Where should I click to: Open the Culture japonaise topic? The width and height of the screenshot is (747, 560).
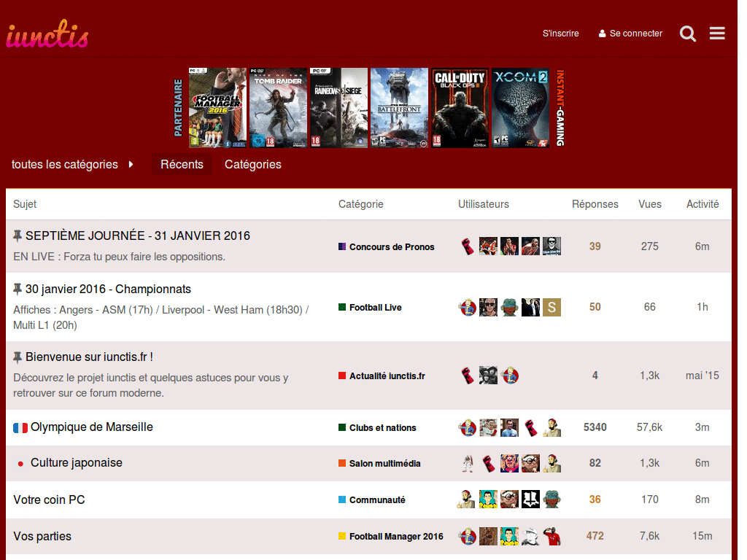pos(76,462)
